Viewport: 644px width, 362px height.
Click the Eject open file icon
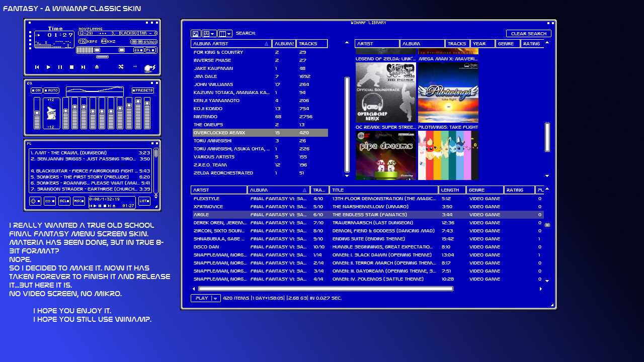coord(97,67)
